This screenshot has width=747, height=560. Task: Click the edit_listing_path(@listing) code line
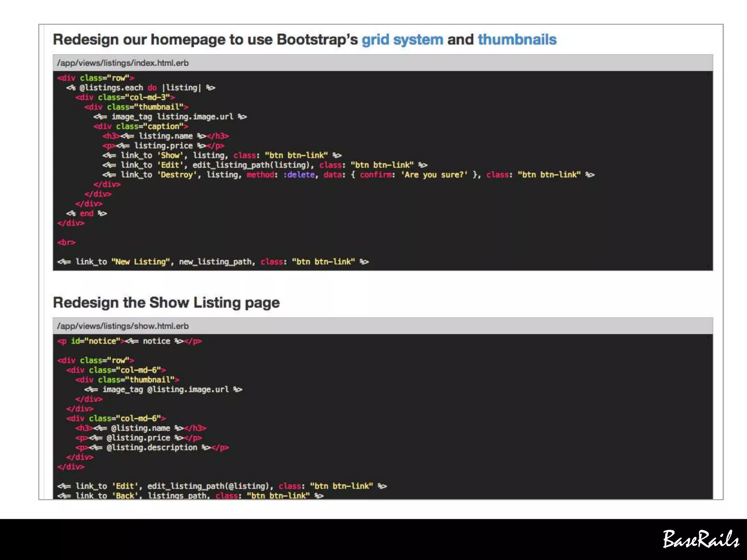(222, 486)
